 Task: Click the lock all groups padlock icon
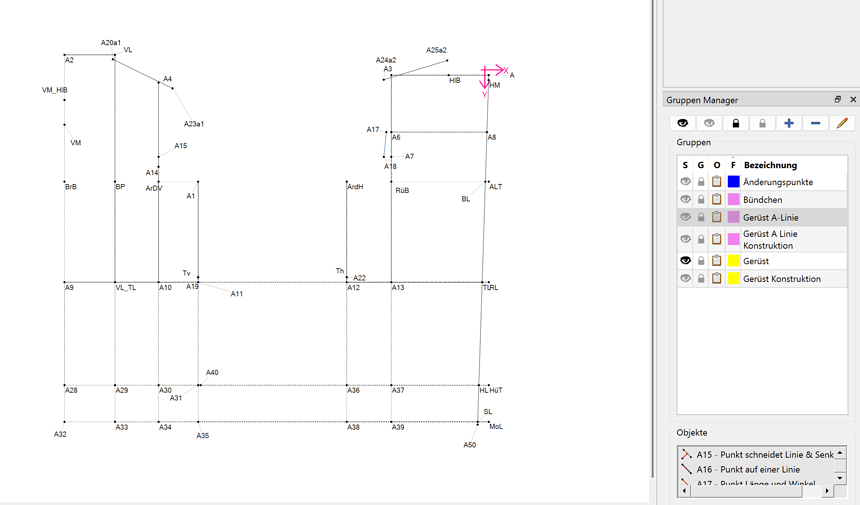click(x=736, y=123)
